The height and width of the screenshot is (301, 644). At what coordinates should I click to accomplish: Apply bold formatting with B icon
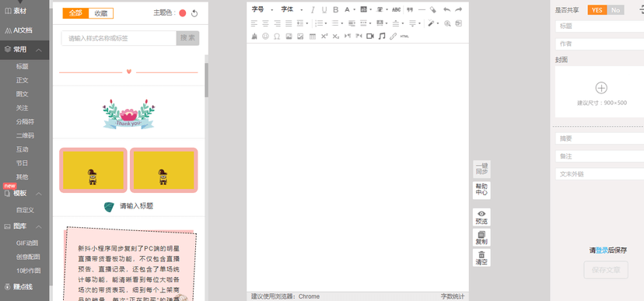(335, 9)
